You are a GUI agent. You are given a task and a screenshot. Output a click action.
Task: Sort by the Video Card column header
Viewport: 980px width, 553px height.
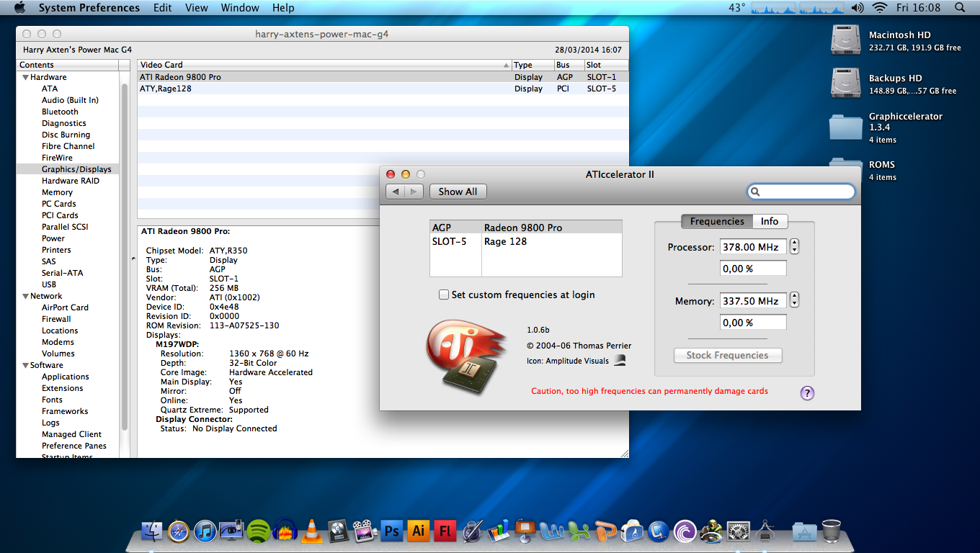pos(324,65)
